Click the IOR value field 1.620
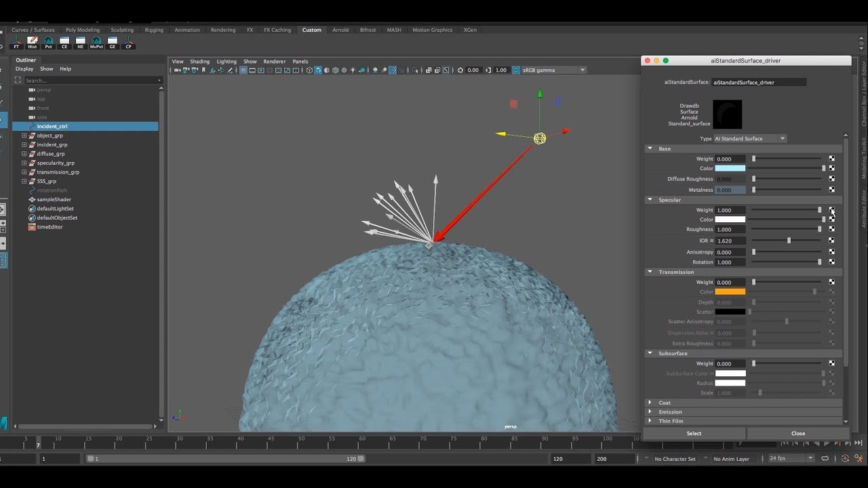The height and width of the screenshot is (488, 868). click(x=730, y=241)
